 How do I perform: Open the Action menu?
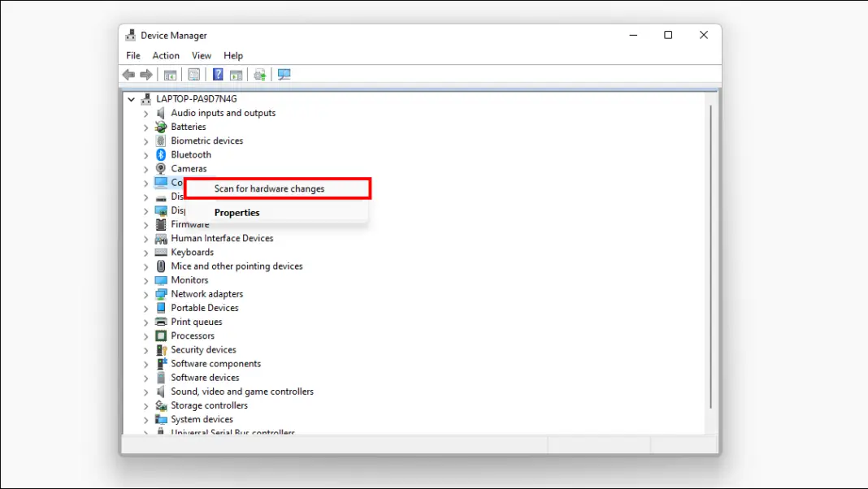(166, 55)
